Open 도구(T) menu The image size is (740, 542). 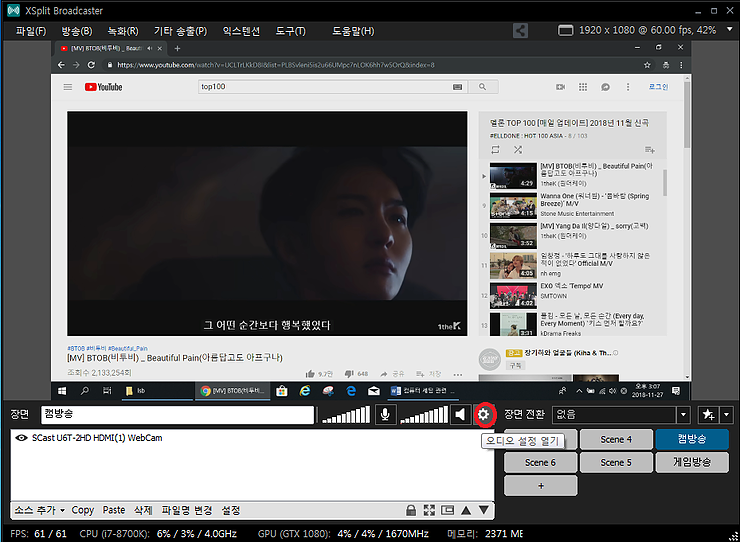tap(291, 31)
